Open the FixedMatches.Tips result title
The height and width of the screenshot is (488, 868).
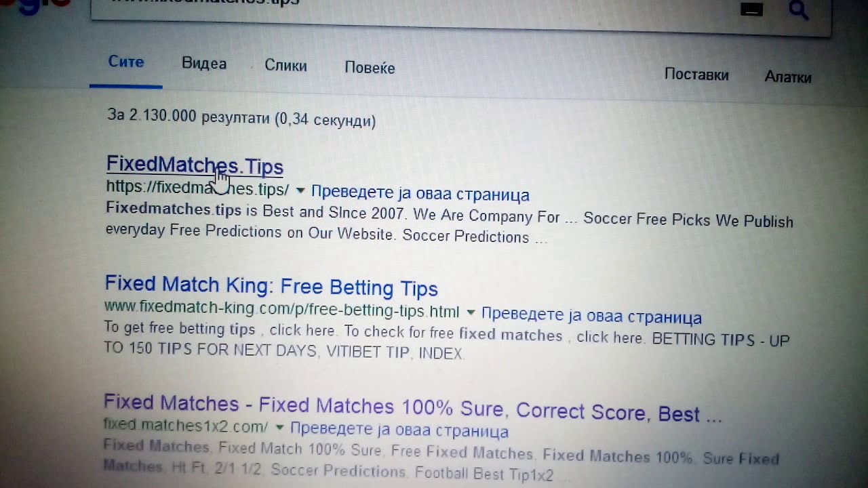tap(195, 165)
